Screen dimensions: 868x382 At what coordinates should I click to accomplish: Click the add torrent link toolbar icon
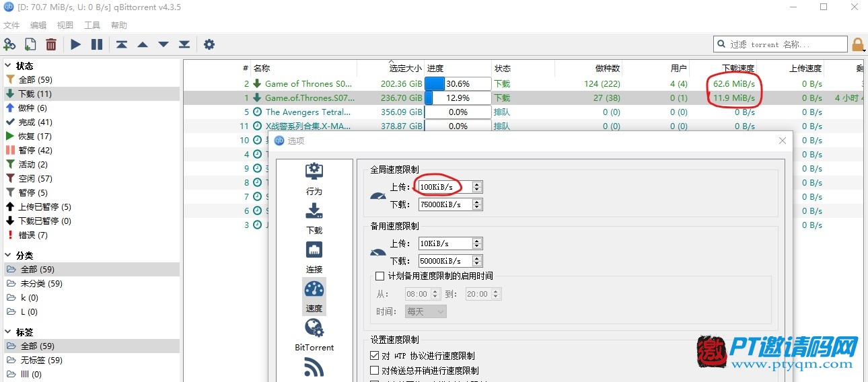pos(9,44)
